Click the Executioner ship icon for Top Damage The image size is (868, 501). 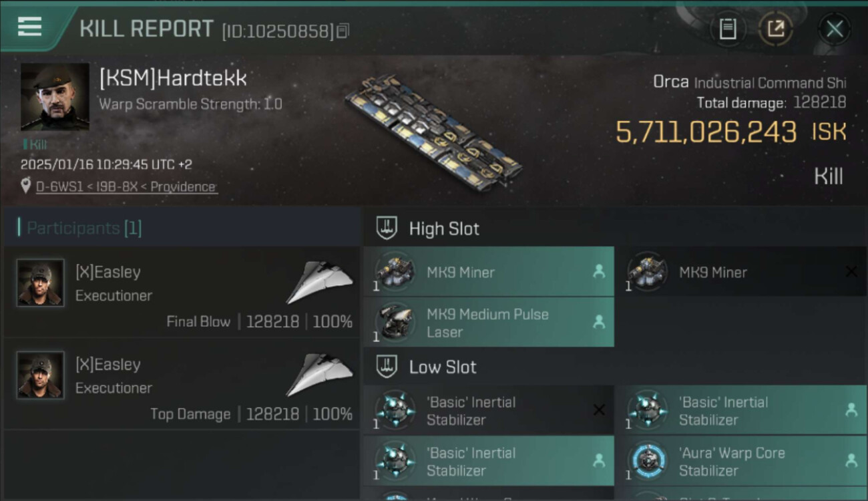click(319, 375)
